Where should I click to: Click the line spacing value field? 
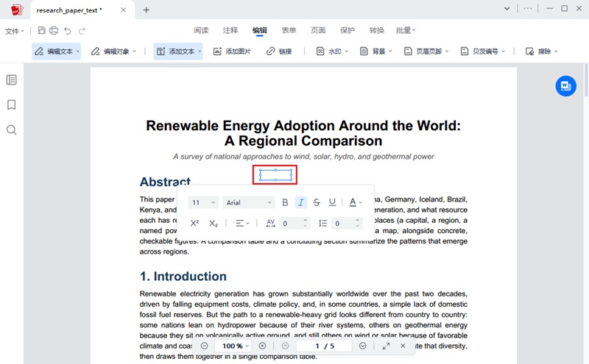(x=344, y=224)
